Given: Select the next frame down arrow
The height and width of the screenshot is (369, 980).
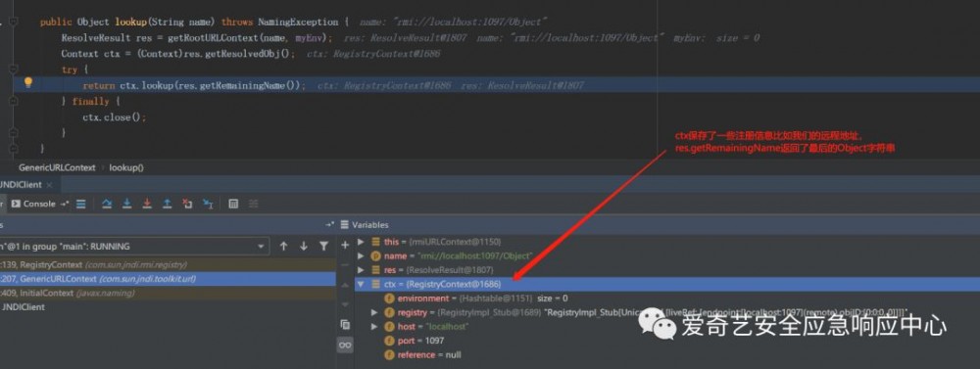Looking at the screenshot, I should tap(304, 246).
